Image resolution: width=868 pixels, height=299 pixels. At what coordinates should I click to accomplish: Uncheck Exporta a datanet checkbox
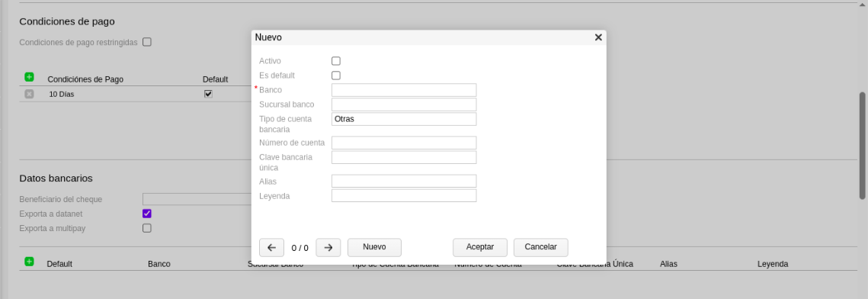pyautogui.click(x=146, y=214)
